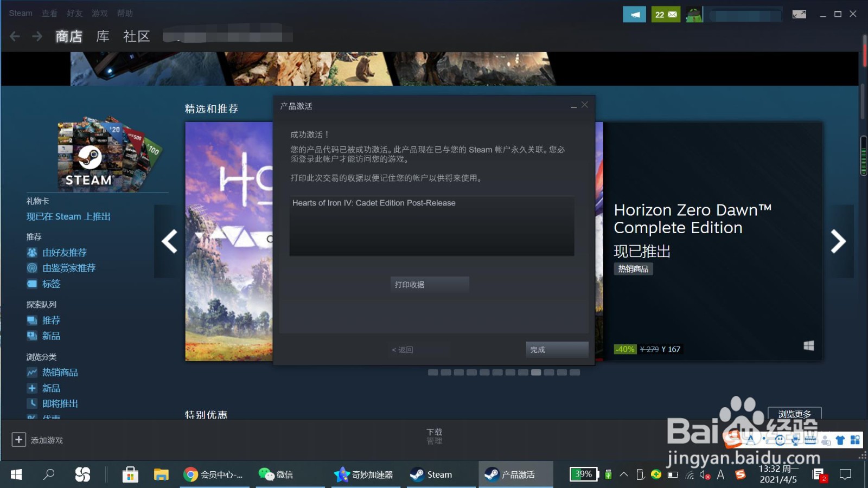
Task: Open Windows taskbar search
Action: (x=49, y=474)
